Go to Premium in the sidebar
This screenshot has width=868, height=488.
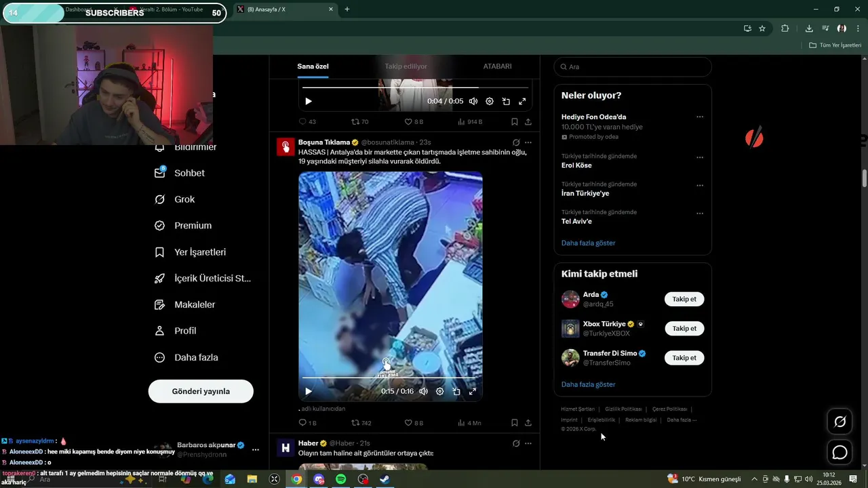[183, 226]
